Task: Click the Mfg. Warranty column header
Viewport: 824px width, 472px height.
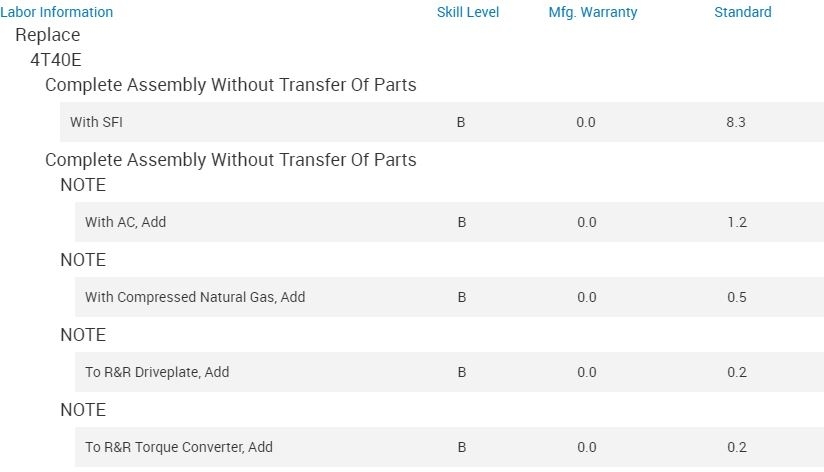Action: 593,12
